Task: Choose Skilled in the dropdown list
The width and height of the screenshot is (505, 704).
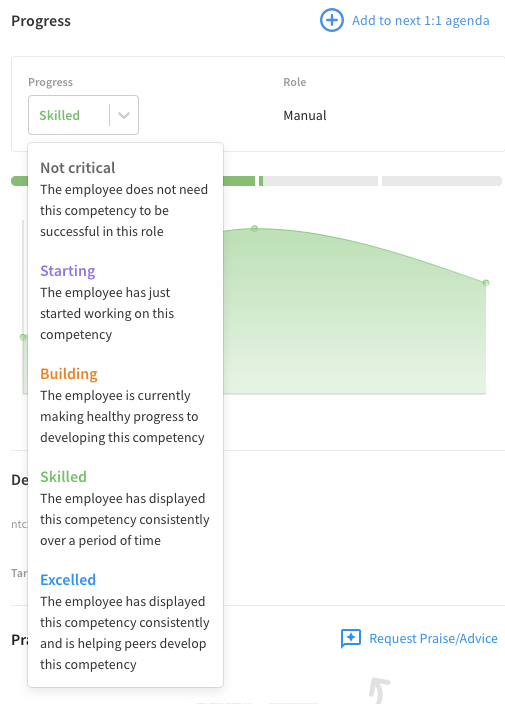Action: coord(124,508)
